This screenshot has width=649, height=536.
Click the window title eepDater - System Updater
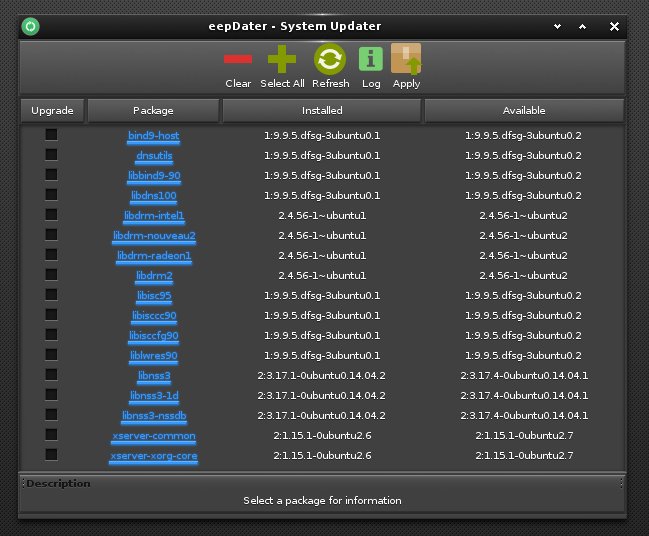point(294,26)
